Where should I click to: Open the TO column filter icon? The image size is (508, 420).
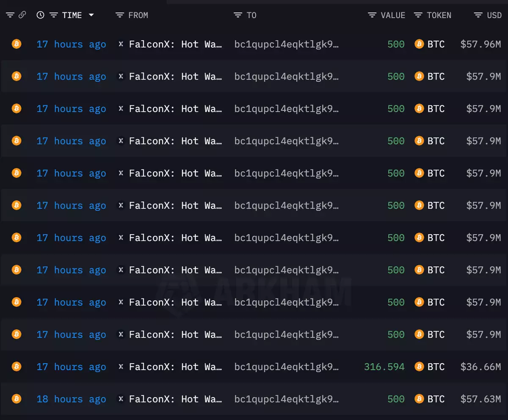(x=238, y=15)
